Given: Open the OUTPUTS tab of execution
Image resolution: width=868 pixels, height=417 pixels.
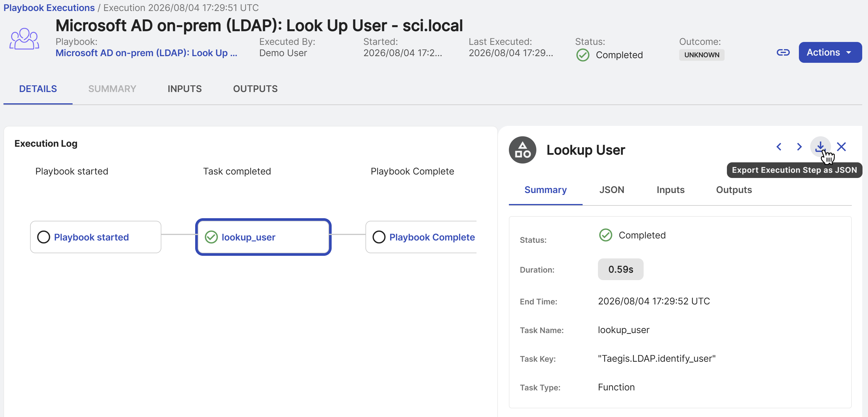Looking at the screenshot, I should tap(255, 89).
